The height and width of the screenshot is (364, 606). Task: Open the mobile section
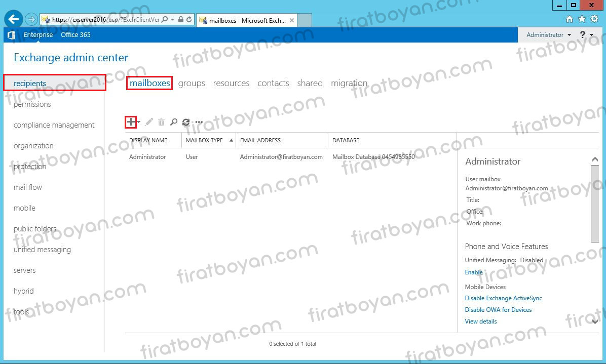pyautogui.click(x=24, y=208)
